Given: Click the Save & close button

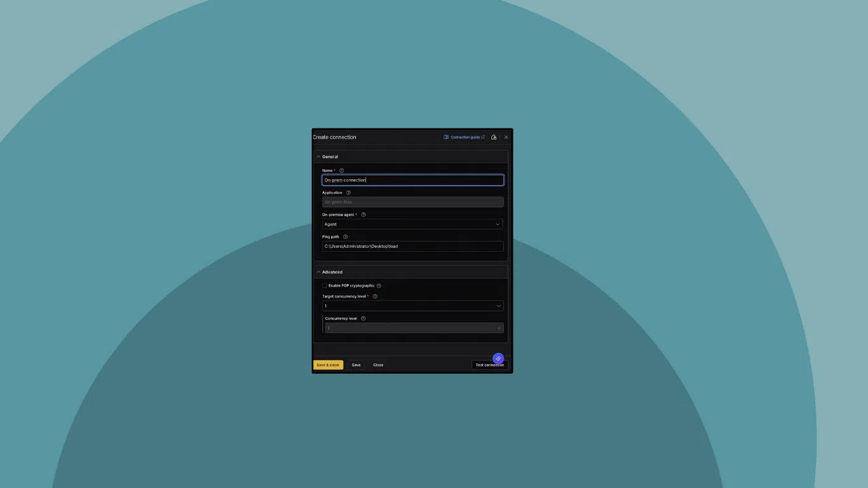Looking at the screenshot, I should coord(328,365).
